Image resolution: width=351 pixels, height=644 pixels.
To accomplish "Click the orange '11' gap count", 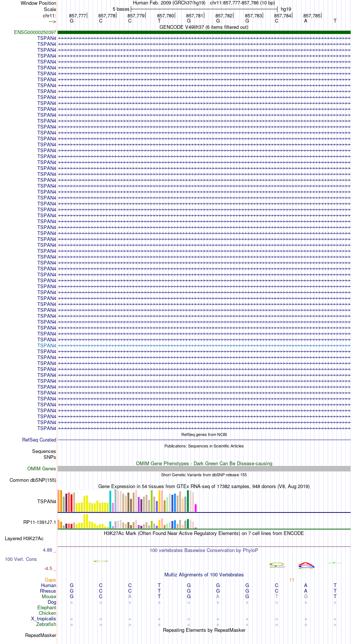I will click(292, 580).
